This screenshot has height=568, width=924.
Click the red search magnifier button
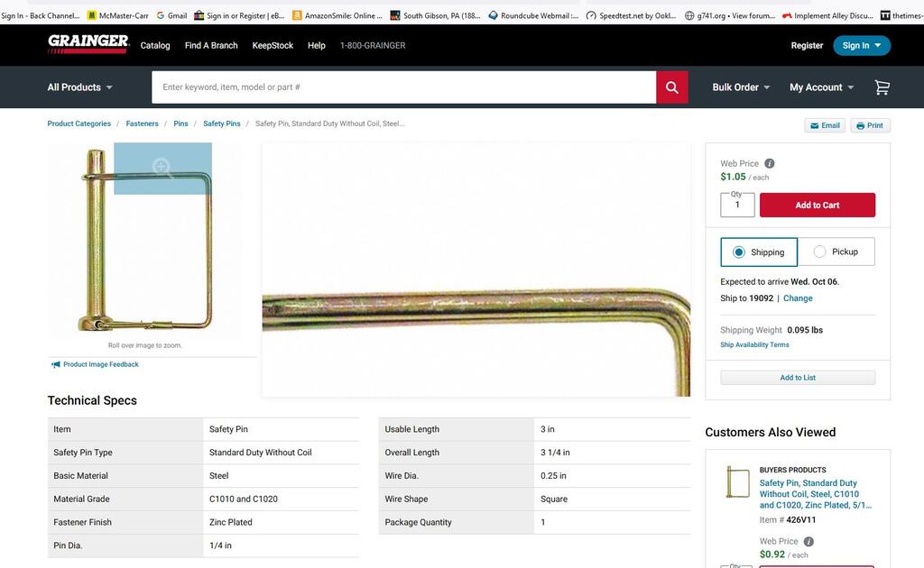[671, 87]
